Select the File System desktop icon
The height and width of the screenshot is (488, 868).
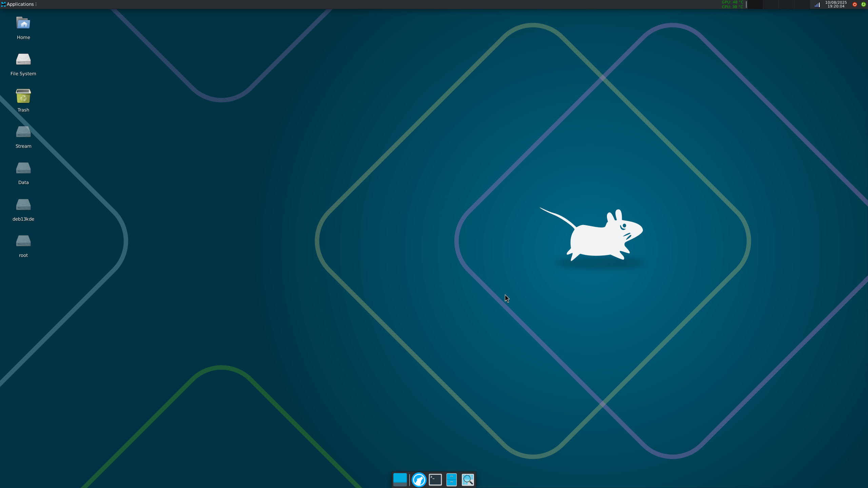(x=23, y=60)
